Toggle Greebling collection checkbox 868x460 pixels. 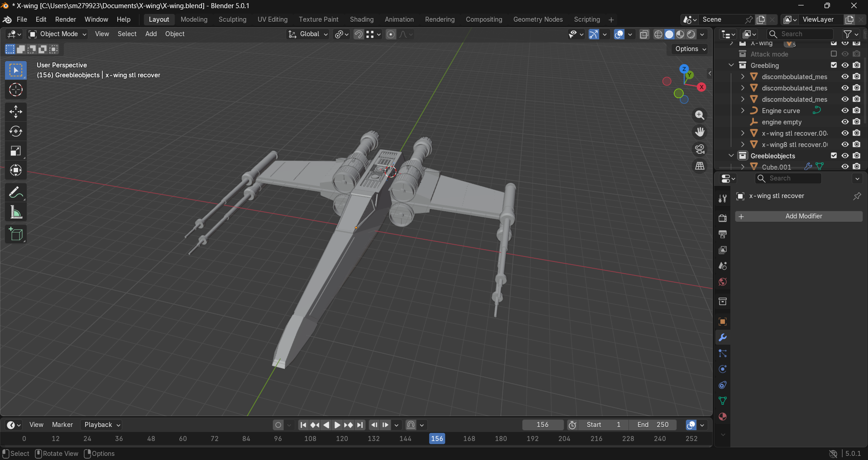point(834,65)
